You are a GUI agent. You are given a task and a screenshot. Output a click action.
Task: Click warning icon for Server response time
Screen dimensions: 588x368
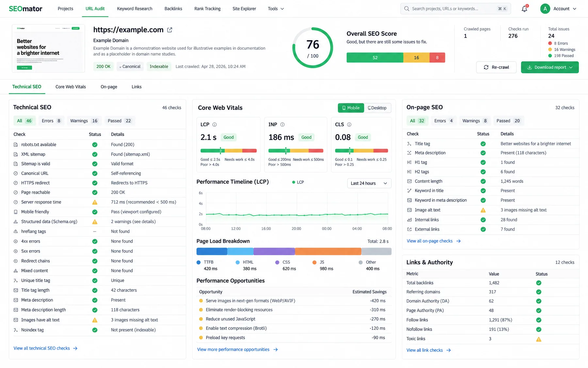point(95,202)
